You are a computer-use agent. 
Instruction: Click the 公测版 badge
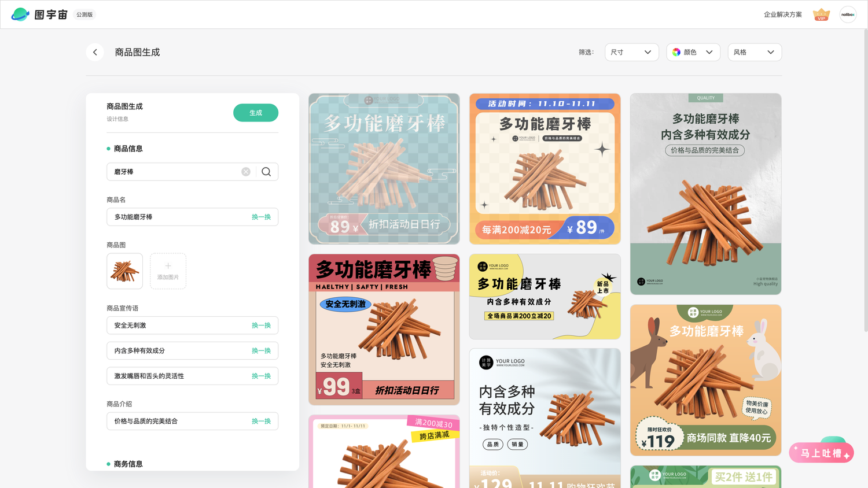[x=84, y=14]
